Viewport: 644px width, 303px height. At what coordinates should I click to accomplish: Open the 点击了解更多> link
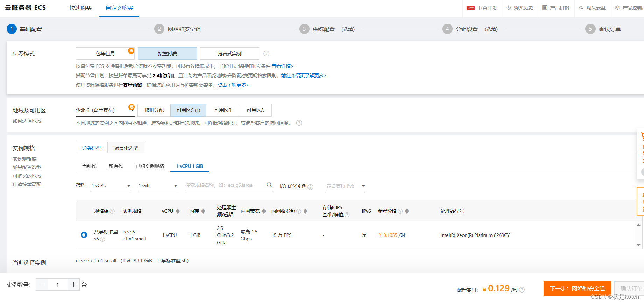233,85
